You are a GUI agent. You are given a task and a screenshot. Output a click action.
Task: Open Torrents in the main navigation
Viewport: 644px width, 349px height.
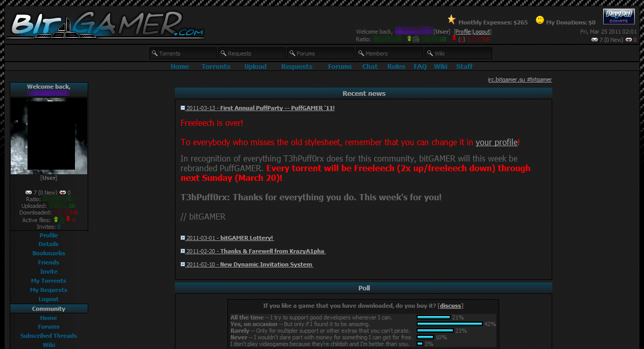(216, 67)
